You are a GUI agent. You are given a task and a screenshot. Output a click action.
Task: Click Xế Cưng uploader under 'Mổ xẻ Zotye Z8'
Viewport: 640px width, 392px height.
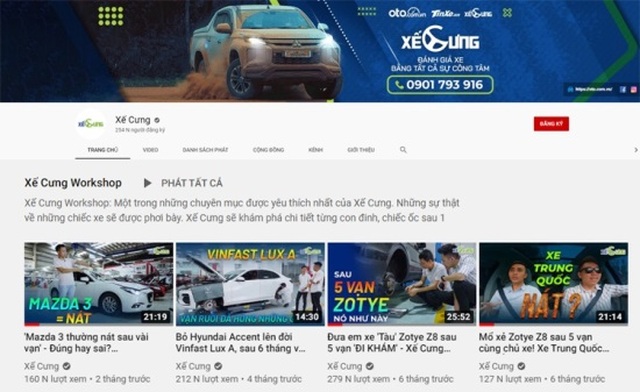tap(496, 366)
